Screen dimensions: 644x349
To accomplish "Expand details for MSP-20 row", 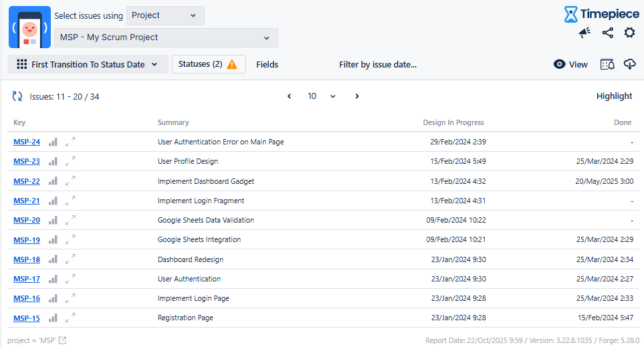I will [70, 220].
